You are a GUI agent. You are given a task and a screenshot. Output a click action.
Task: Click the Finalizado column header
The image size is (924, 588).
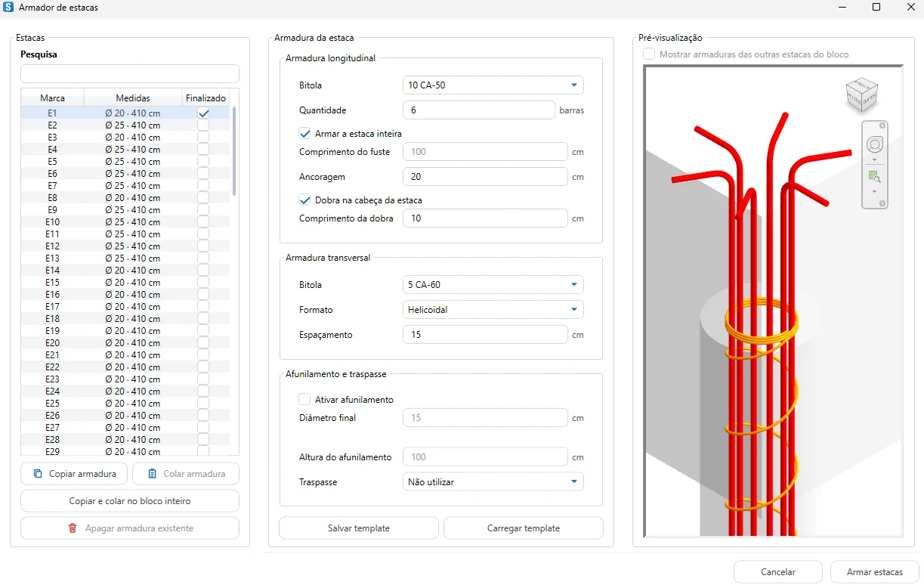pyautogui.click(x=206, y=98)
